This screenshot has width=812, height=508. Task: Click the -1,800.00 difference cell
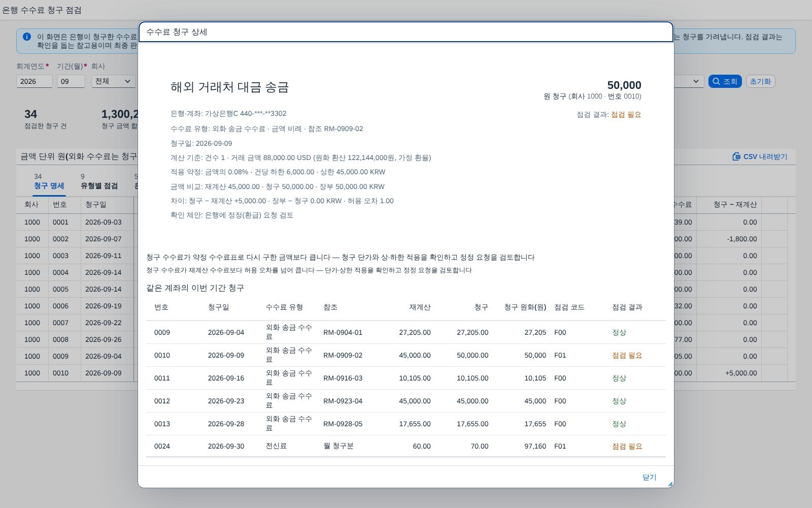point(741,239)
